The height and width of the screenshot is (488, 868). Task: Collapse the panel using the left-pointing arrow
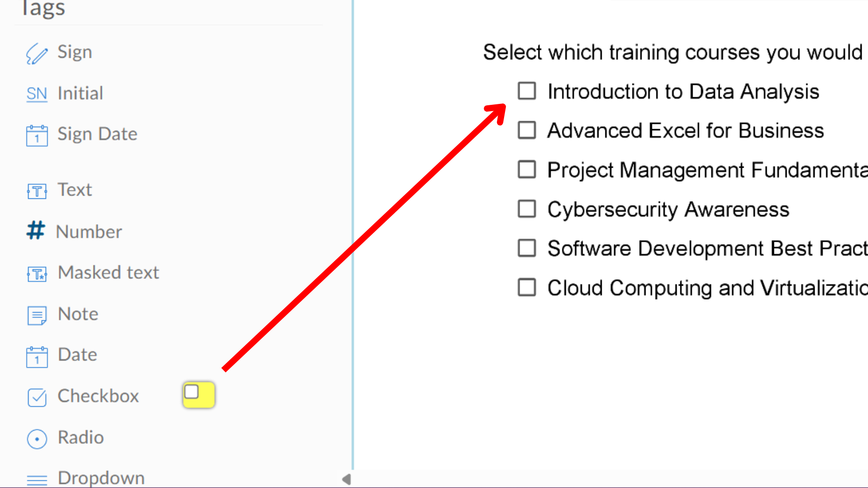(346, 479)
